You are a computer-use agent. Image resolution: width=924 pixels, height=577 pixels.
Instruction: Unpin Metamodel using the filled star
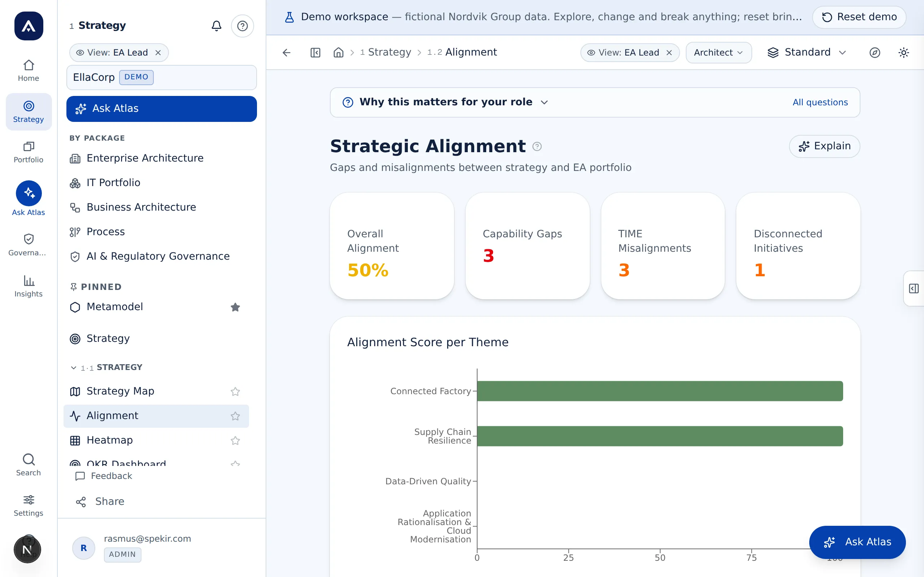tap(235, 307)
